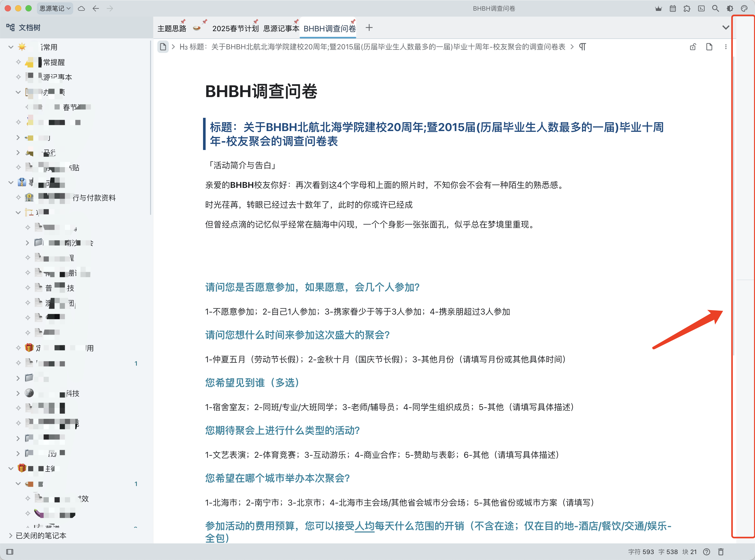
Task: Open the 思源笔记 workspace dropdown
Action: pos(55,9)
